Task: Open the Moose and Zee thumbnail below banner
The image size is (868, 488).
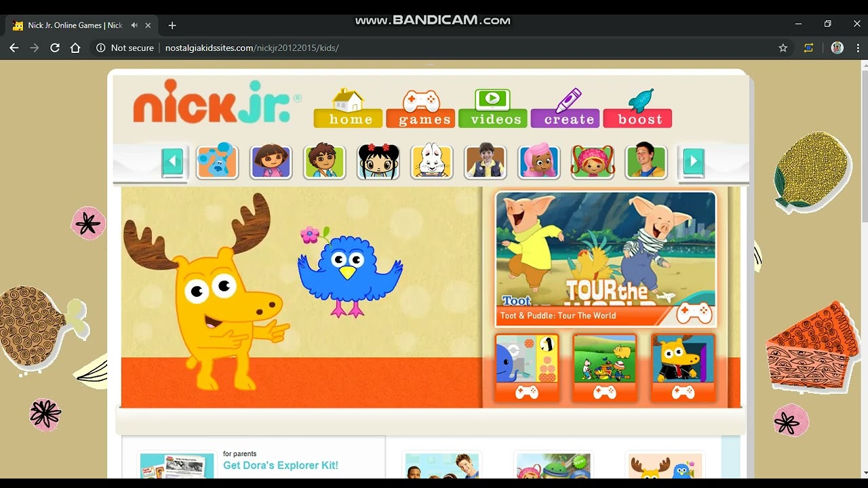Action: (x=665, y=467)
